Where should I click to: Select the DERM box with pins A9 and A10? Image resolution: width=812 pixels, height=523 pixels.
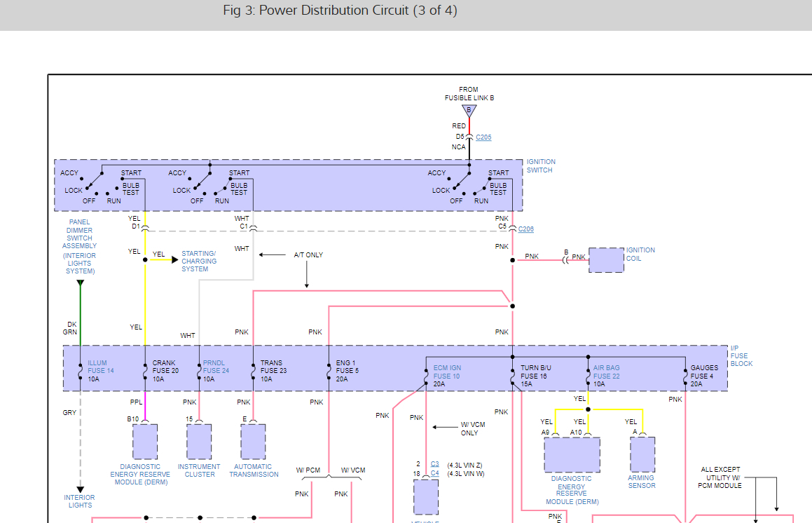point(572,455)
